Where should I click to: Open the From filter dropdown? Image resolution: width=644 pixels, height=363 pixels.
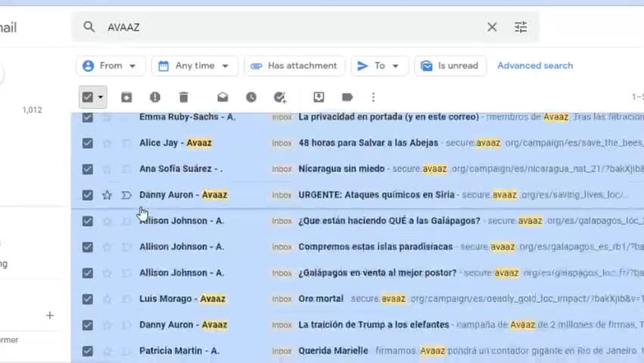110,66
